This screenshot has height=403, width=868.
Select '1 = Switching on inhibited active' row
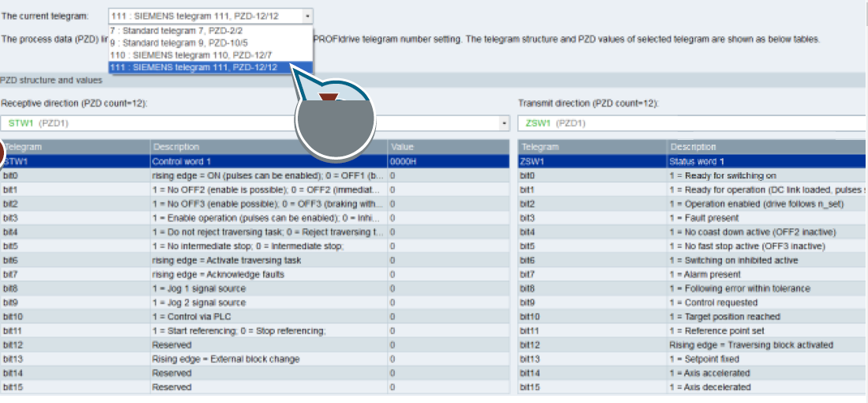point(693,260)
